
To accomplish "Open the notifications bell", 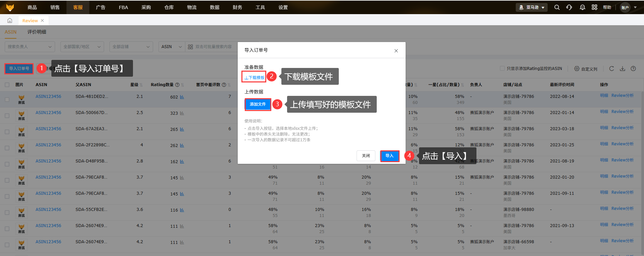I will 582,7.
